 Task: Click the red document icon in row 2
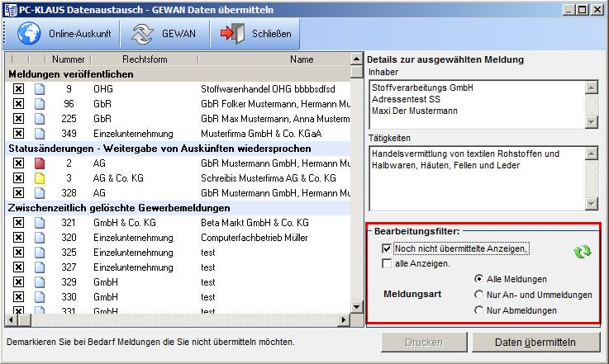39,163
